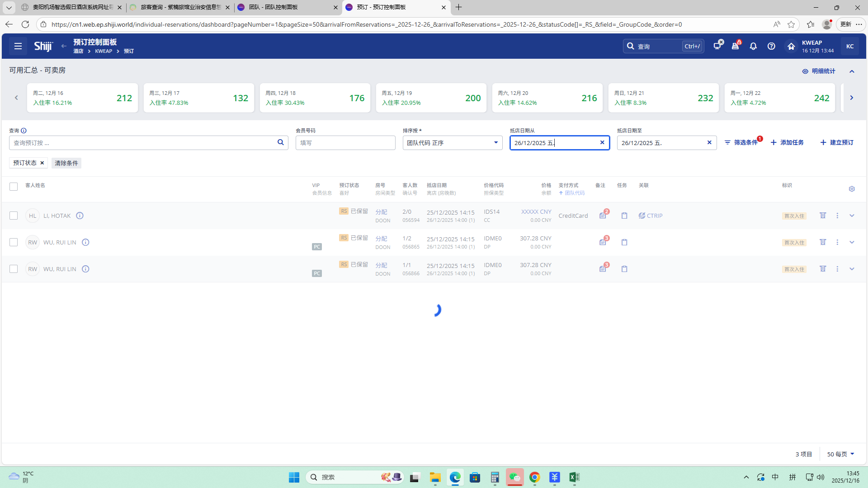Open the table column settings gear
The width and height of the screenshot is (868, 488).
pos(852,189)
